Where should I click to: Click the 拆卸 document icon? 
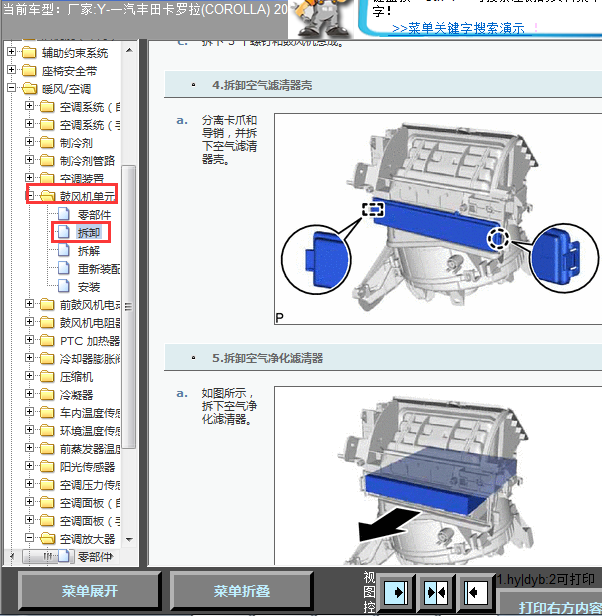[x=64, y=233]
